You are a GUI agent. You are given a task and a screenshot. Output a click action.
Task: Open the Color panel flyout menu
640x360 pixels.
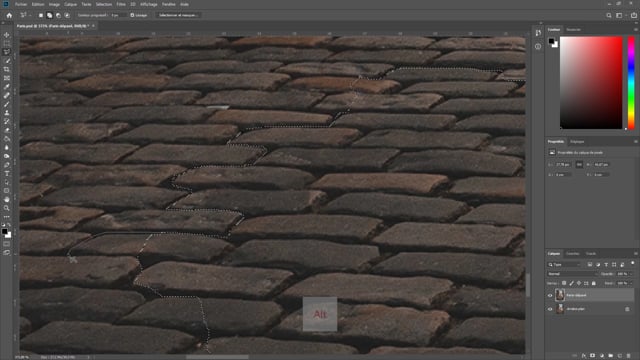click(636, 29)
